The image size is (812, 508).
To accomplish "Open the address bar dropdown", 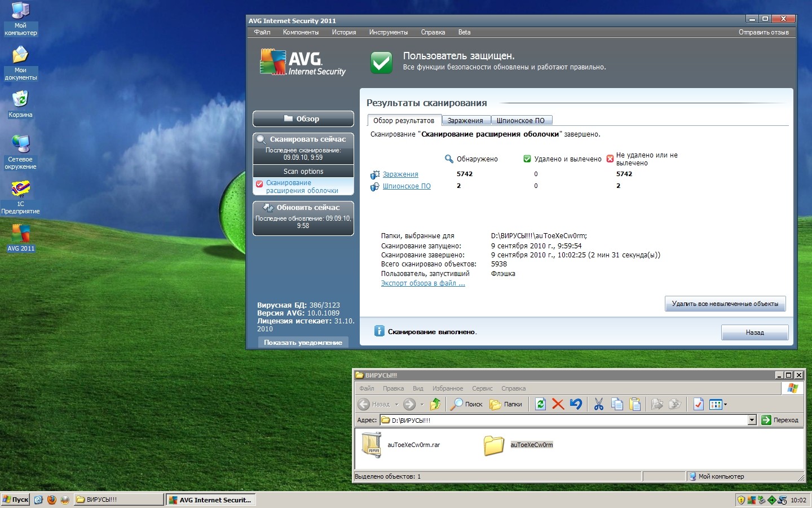I will (x=752, y=420).
